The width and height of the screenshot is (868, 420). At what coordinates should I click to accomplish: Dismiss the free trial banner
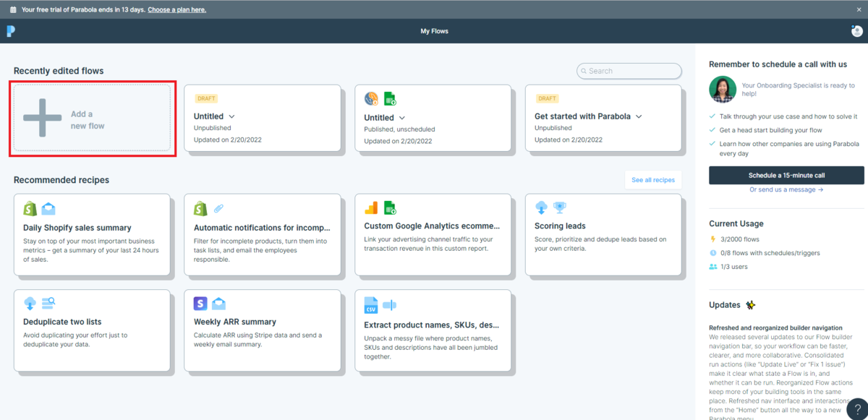(859, 9)
